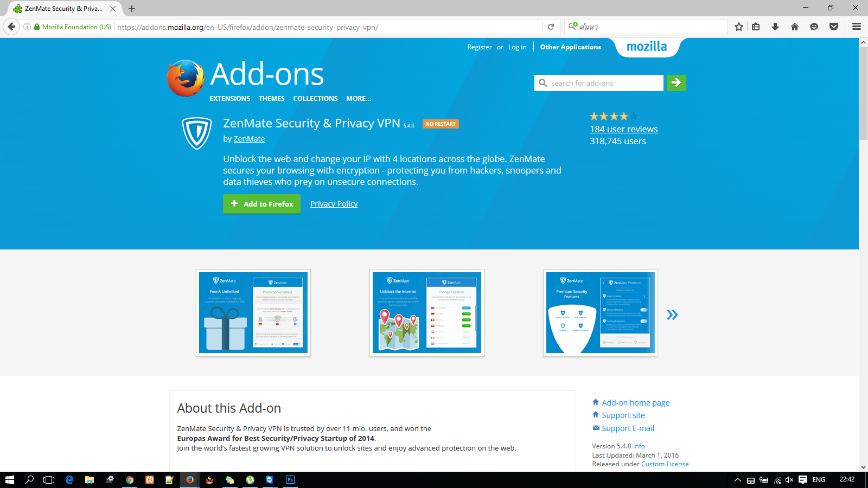Click Add to Firefox button
Viewport: 868px width, 488px height.
[x=261, y=204]
